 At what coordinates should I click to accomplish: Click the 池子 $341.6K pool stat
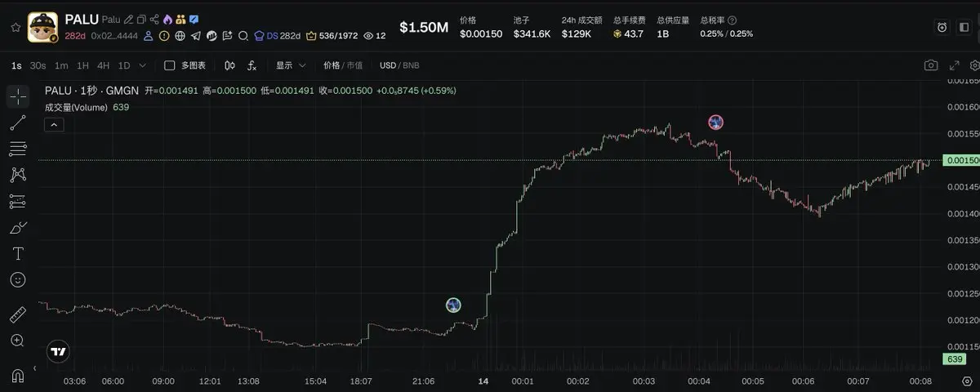click(x=530, y=27)
